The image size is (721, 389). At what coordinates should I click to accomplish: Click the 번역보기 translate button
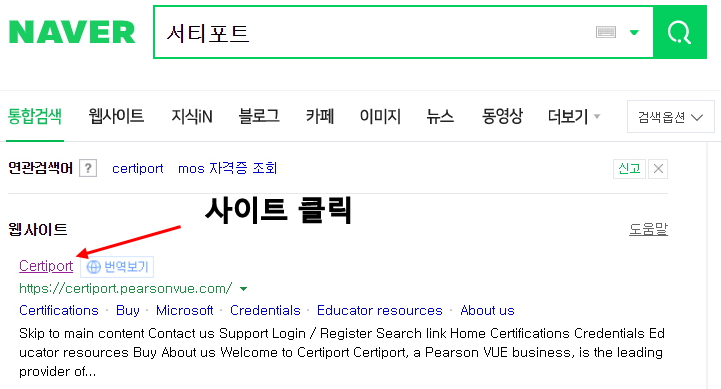click(x=117, y=267)
